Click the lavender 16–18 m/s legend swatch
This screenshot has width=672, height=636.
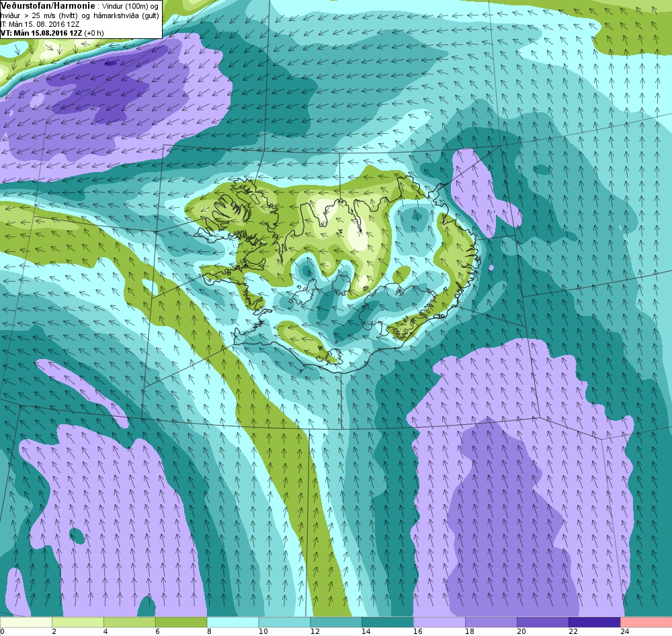pyautogui.click(x=439, y=623)
